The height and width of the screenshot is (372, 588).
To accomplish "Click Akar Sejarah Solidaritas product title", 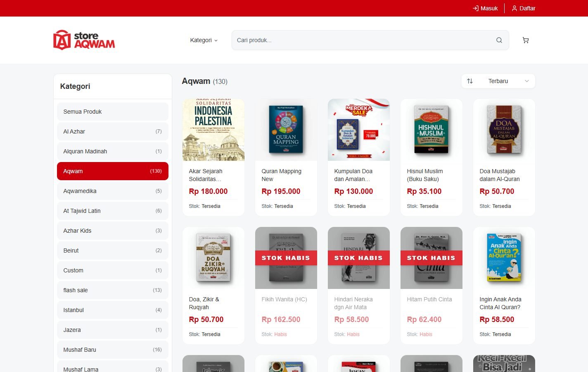I will tap(206, 175).
